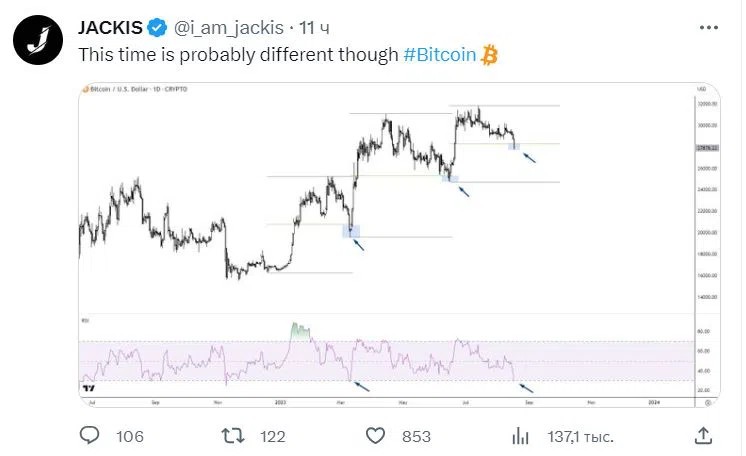
Task: Click the 853 likes count
Action: tap(415, 436)
